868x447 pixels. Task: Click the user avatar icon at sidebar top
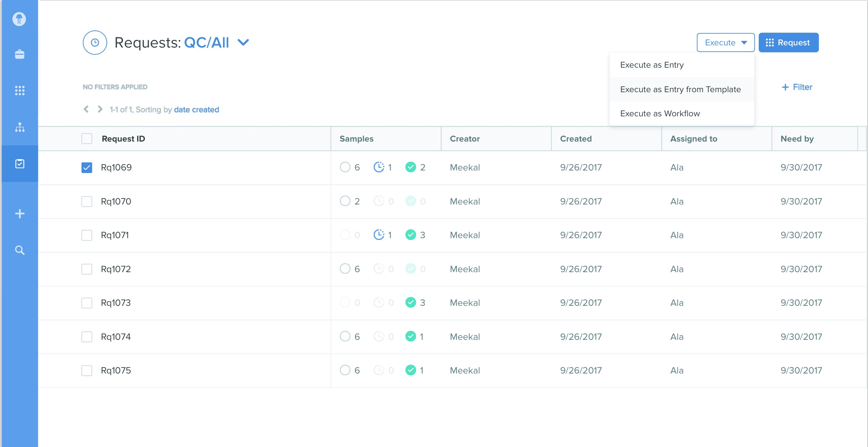tap(19, 19)
